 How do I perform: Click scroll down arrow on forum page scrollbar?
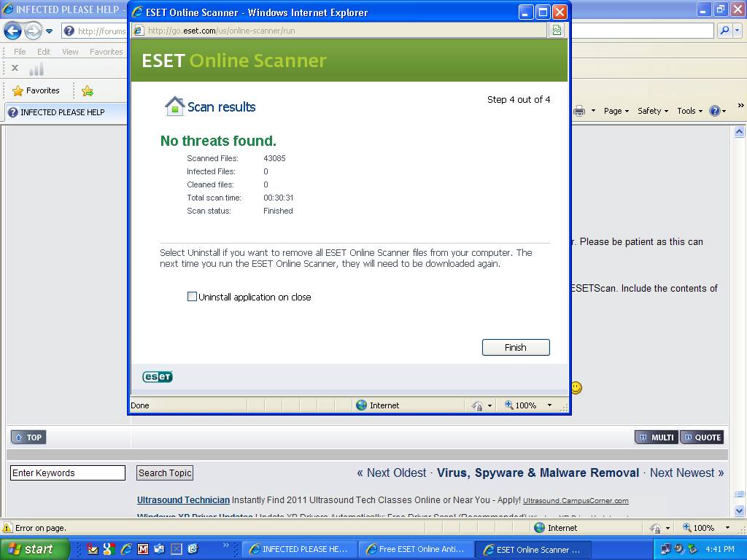(740, 511)
